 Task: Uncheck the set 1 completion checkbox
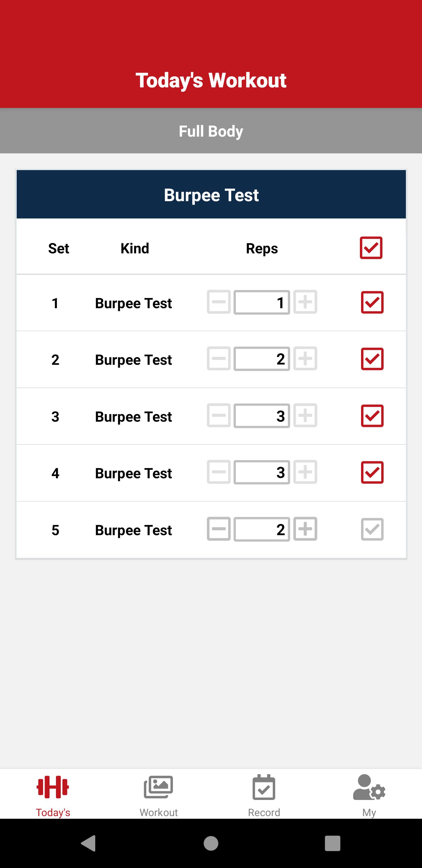click(x=372, y=302)
